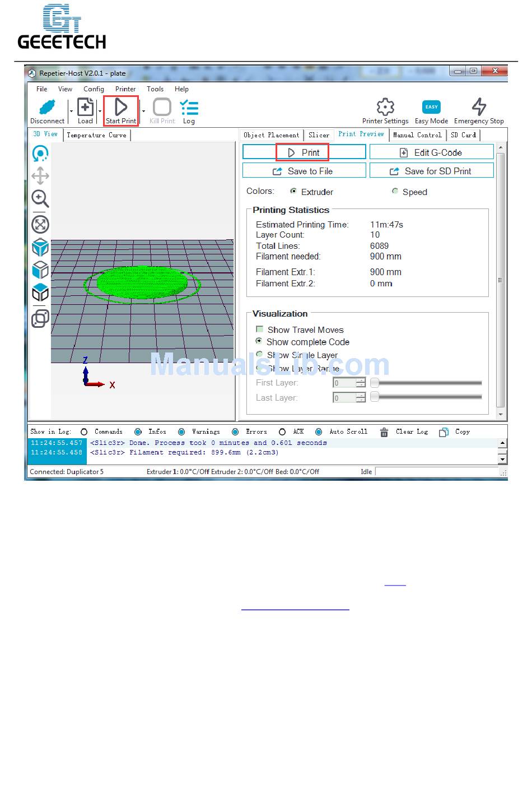
Task: Toggle Auto Scroll for the log
Action: click(319, 432)
